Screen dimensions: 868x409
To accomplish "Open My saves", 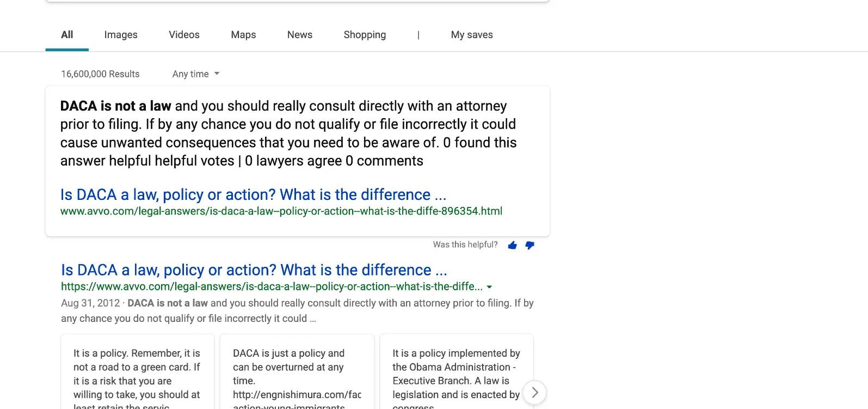I will coord(472,35).
